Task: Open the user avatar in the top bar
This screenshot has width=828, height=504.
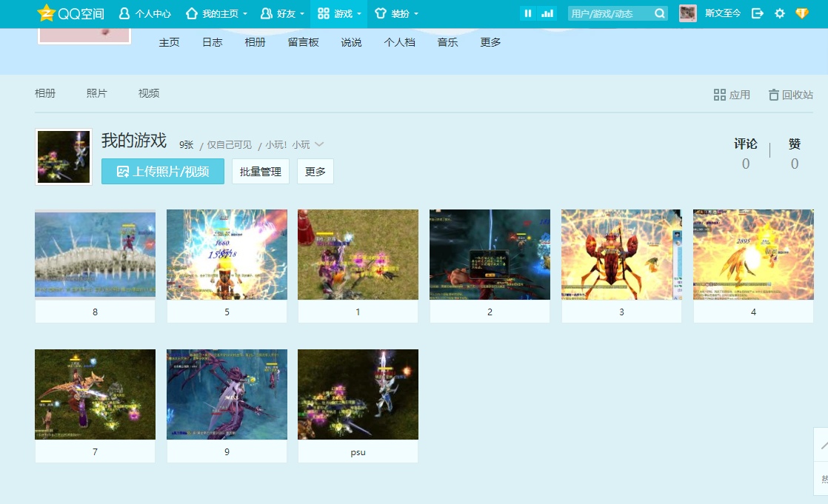Action: point(687,13)
